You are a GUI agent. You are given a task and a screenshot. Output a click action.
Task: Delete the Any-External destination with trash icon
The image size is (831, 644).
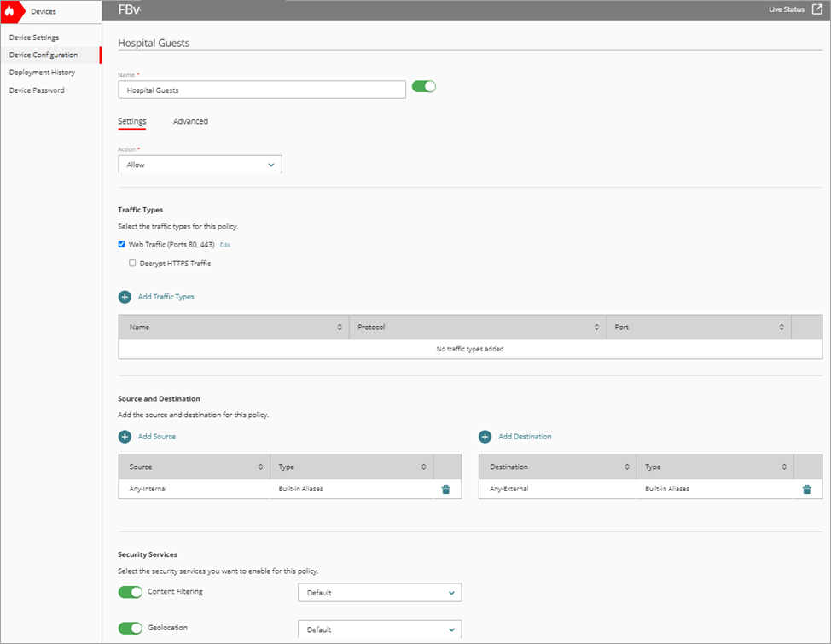[x=805, y=488]
